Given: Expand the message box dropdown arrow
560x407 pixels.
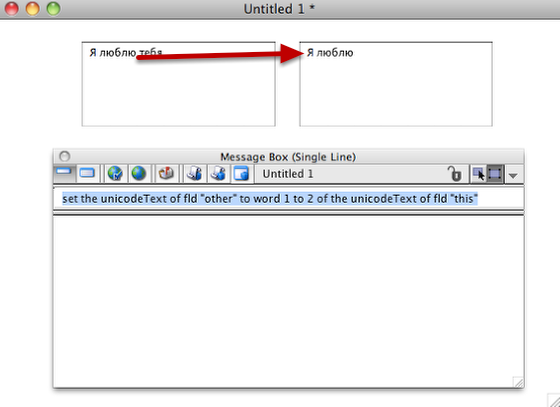Looking at the screenshot, I should click(x=513, y=175).
